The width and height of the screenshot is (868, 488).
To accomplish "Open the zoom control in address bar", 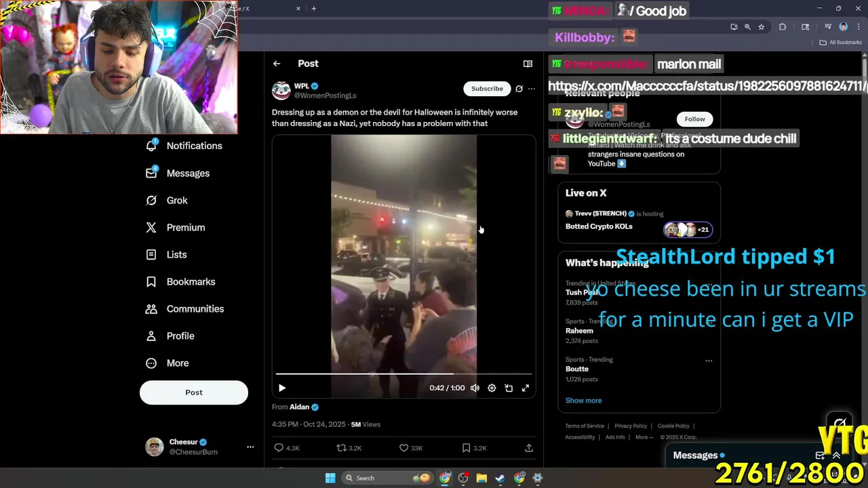I will [x=747, y=26].
